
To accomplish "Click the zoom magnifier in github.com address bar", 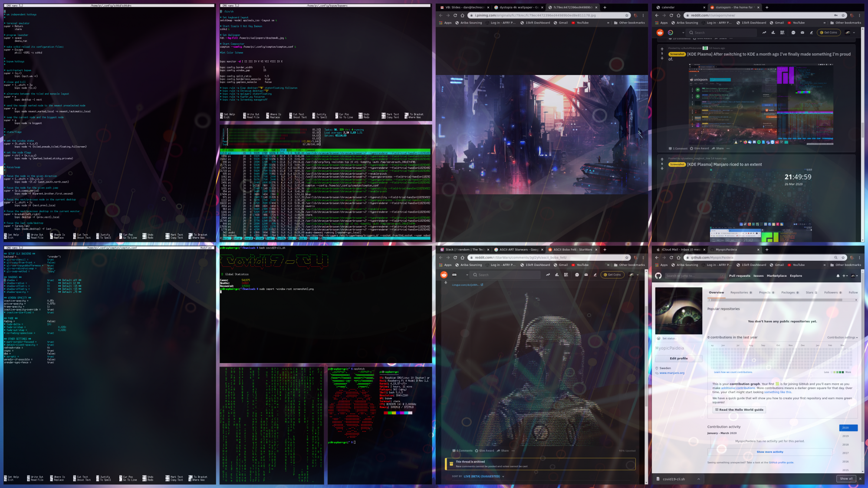I will point(835,257).
